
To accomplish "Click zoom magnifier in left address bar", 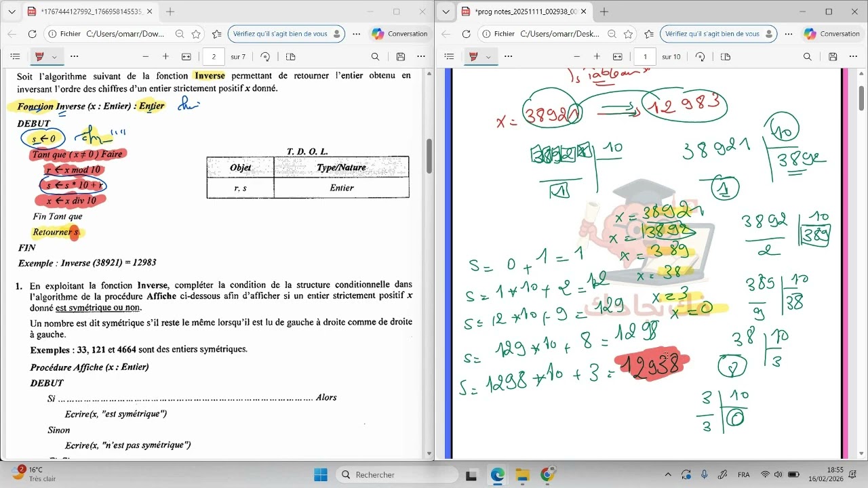I will pos(180,34).
